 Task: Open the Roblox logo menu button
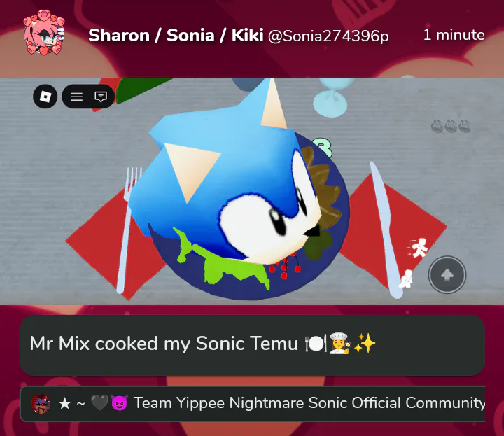click(45, 97)
